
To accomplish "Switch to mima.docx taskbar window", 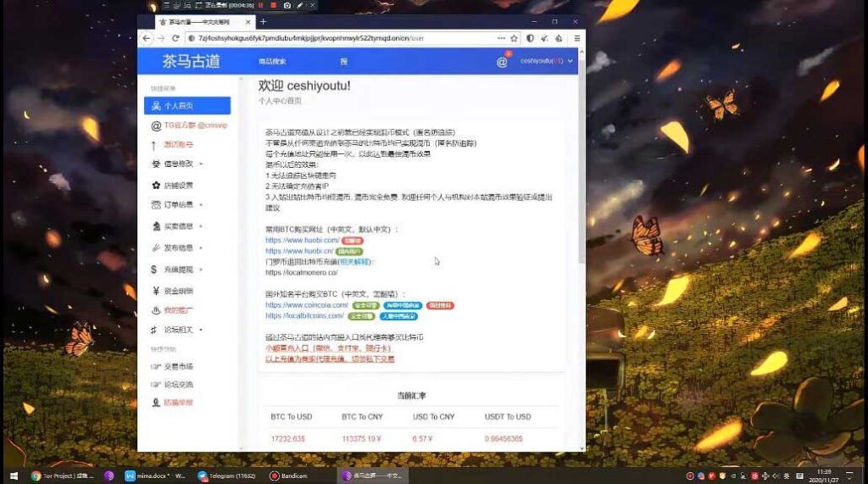I will coord(156,476).
